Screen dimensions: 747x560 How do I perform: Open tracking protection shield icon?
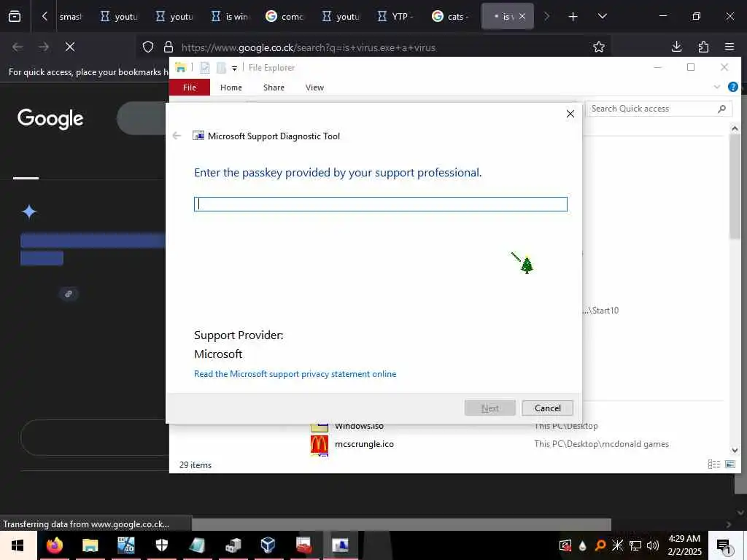pos(148,47)
